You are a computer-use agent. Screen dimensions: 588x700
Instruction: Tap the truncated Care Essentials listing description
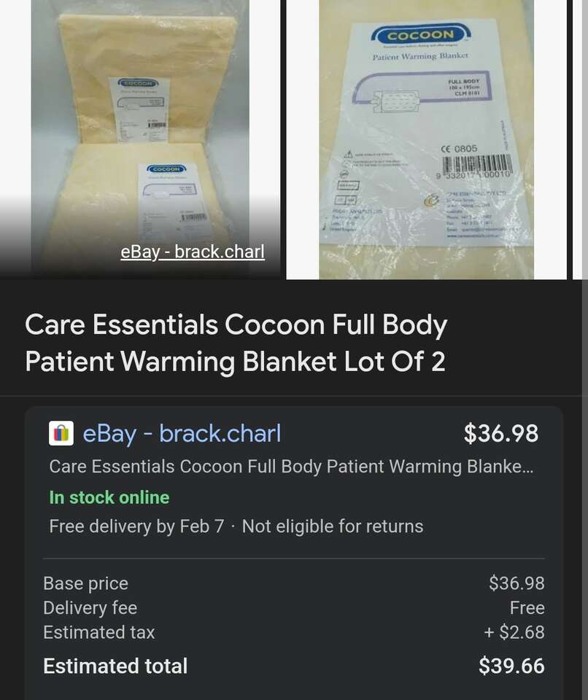(x=291, y=467)
